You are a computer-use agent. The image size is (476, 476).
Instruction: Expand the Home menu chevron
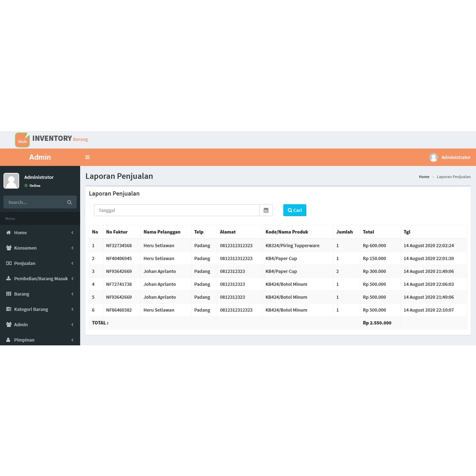(72, 232)
